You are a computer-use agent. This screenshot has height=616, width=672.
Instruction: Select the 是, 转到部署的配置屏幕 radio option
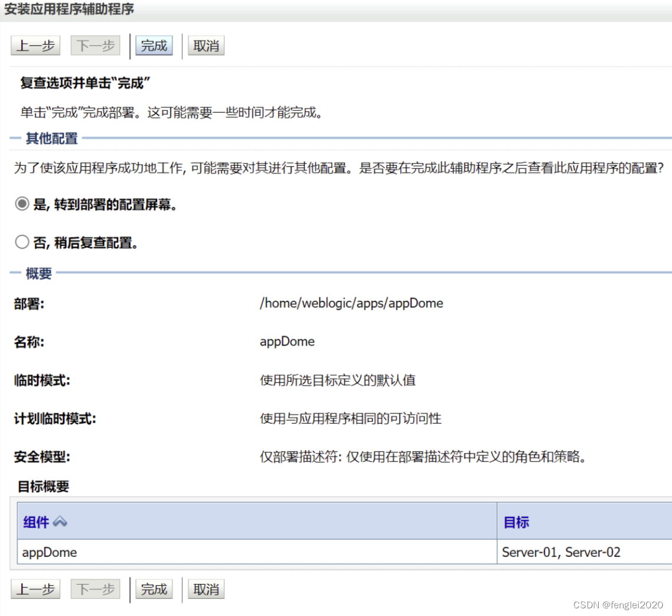coord(21,204)
